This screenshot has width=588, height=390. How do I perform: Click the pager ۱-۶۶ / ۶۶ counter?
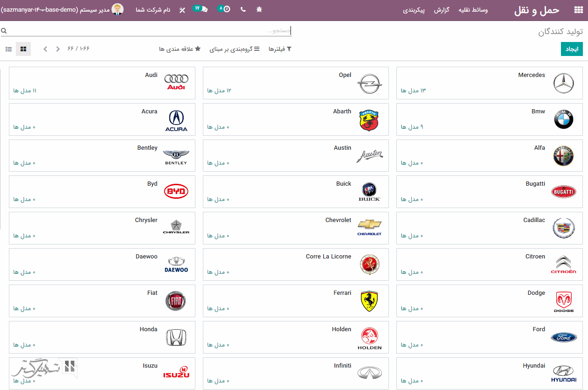[78, 49]
